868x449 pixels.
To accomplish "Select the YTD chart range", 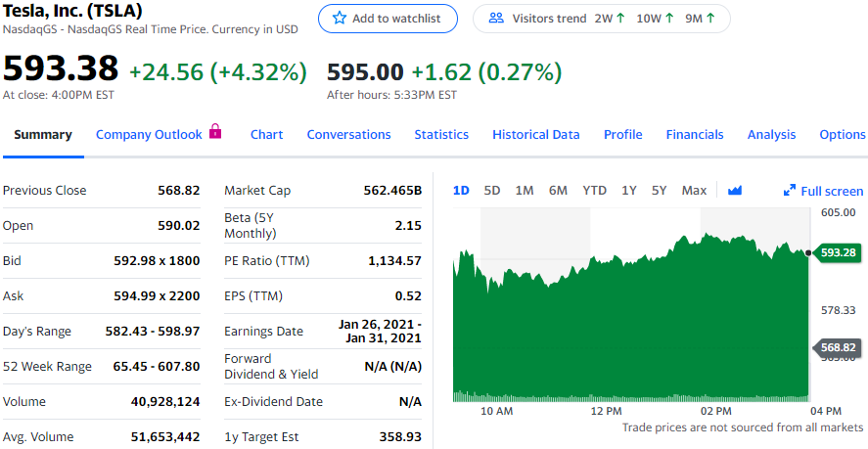I will pyautogui.click(x=594, y=191).
